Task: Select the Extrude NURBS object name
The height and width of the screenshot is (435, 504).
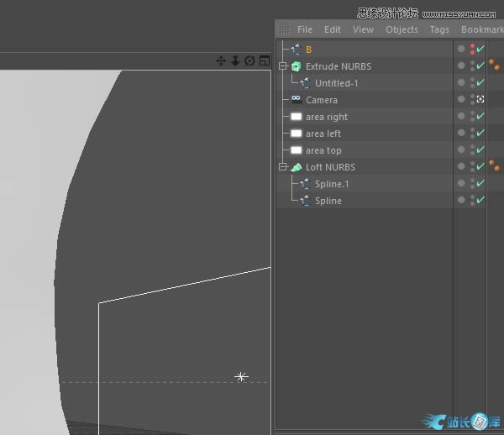Action: 339,66
